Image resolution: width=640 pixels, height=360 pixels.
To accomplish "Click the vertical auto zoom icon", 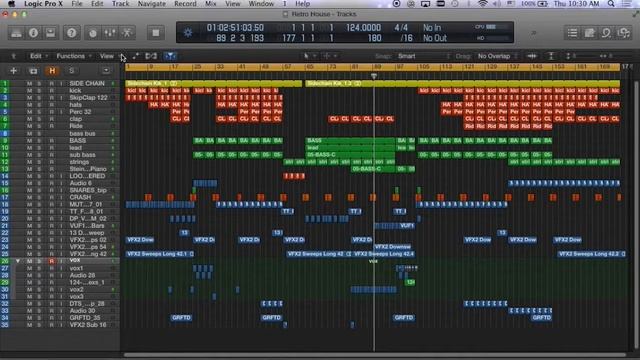I will [x=551, y=56].
